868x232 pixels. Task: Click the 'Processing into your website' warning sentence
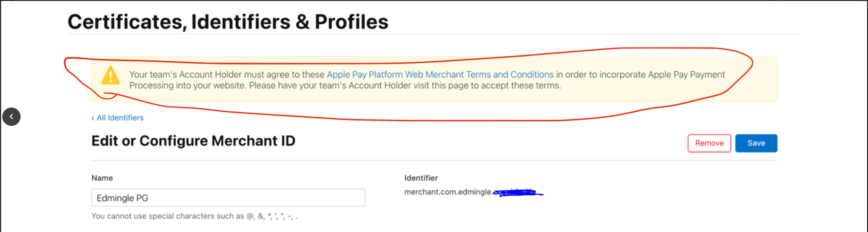345,86
